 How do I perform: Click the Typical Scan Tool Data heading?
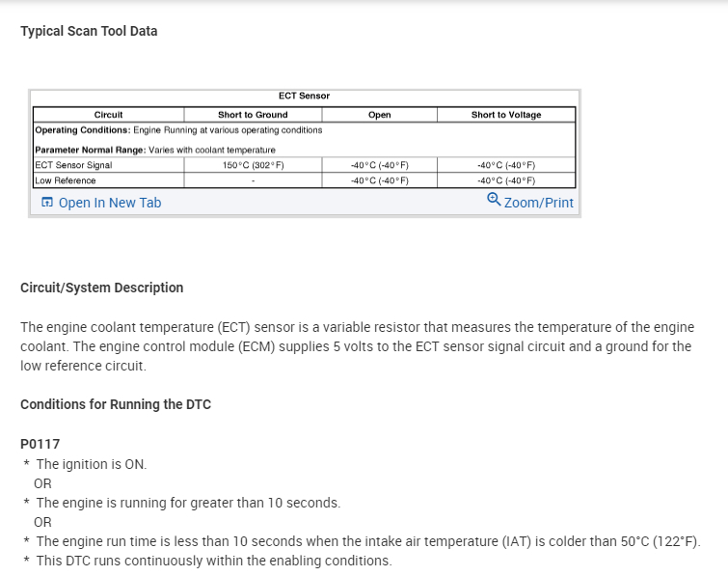[x=89, y=31]
